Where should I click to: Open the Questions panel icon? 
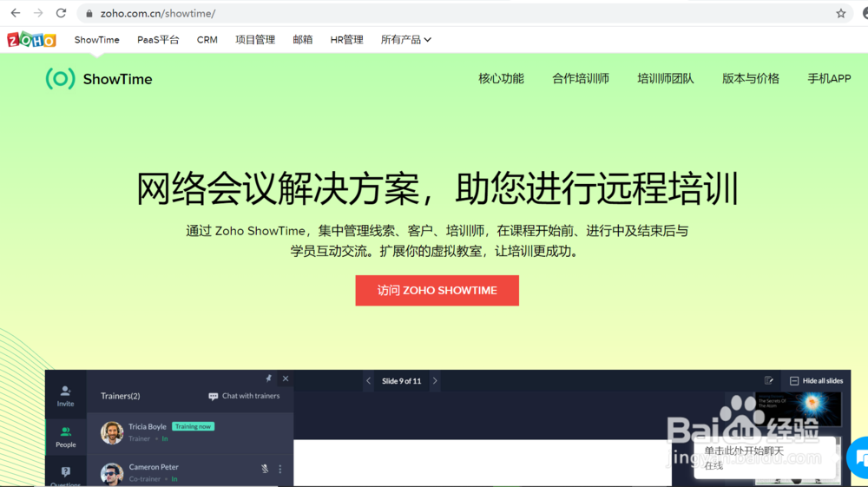point(65,471)
